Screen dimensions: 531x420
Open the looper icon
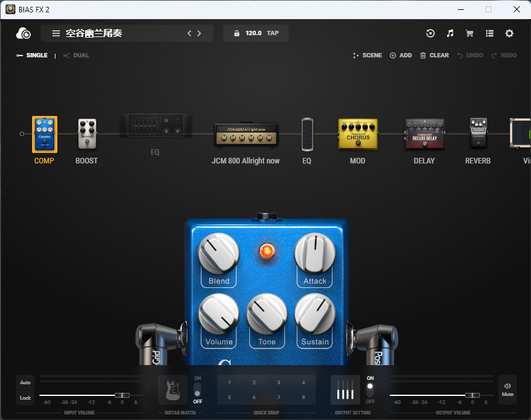[430, 33]
